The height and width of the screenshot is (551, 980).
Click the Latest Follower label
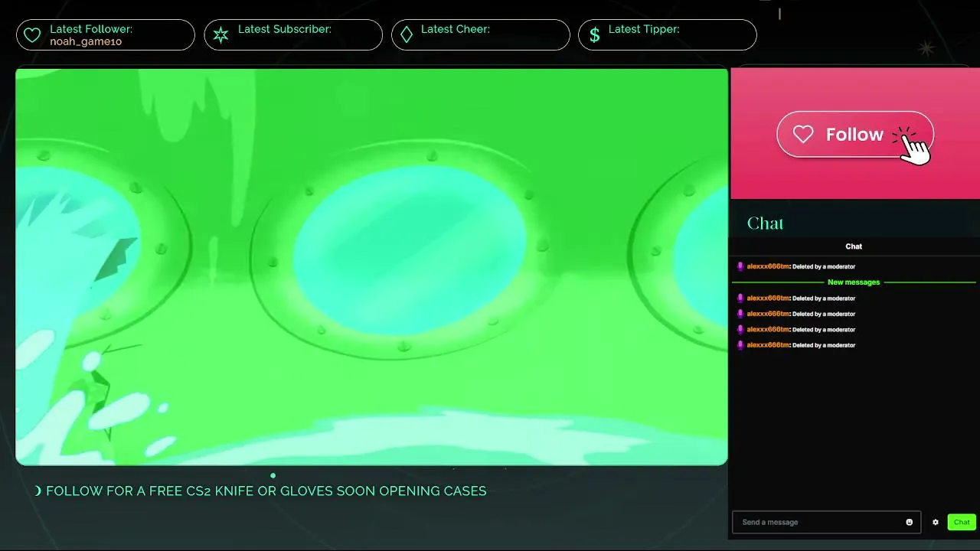pos(91,29)
